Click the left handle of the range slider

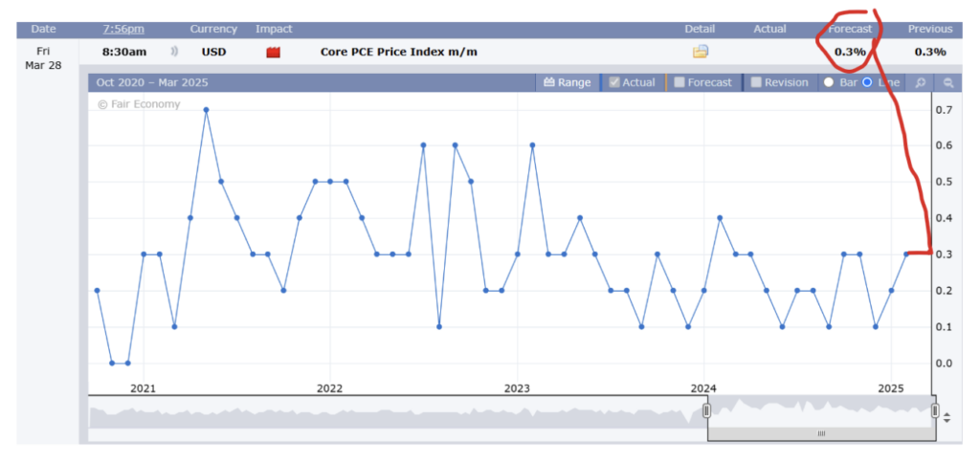pyautogui.click(x=707, y=410)
